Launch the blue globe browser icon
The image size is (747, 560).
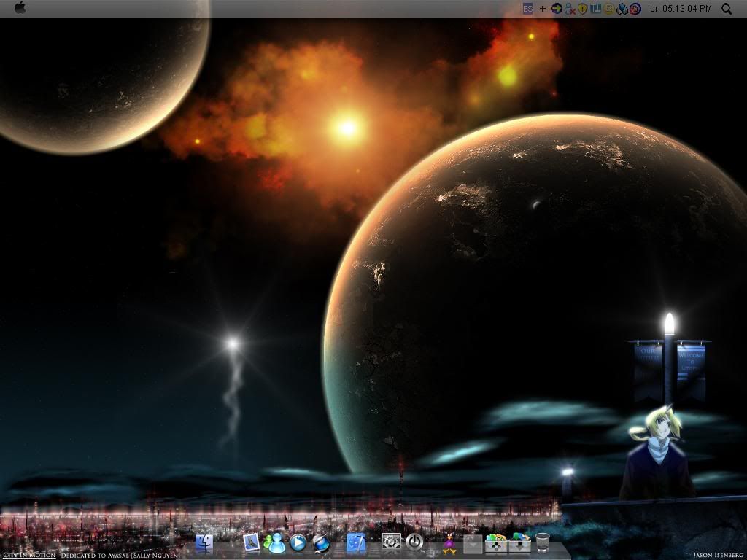point(321,542)
